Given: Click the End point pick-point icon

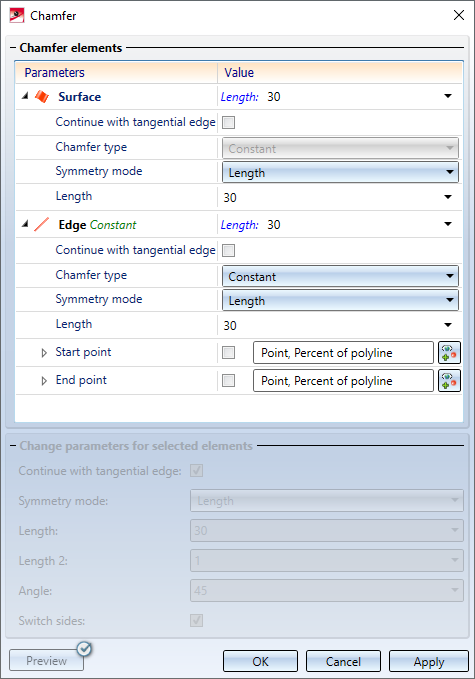Looking at the screenshot, I should point(449,381).
